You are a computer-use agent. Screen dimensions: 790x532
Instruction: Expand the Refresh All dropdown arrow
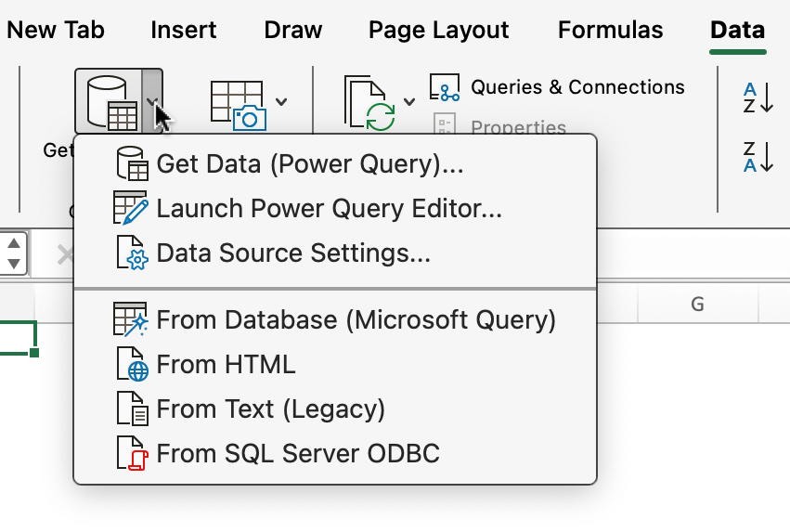pyautogui.click(x=409, y=102)
